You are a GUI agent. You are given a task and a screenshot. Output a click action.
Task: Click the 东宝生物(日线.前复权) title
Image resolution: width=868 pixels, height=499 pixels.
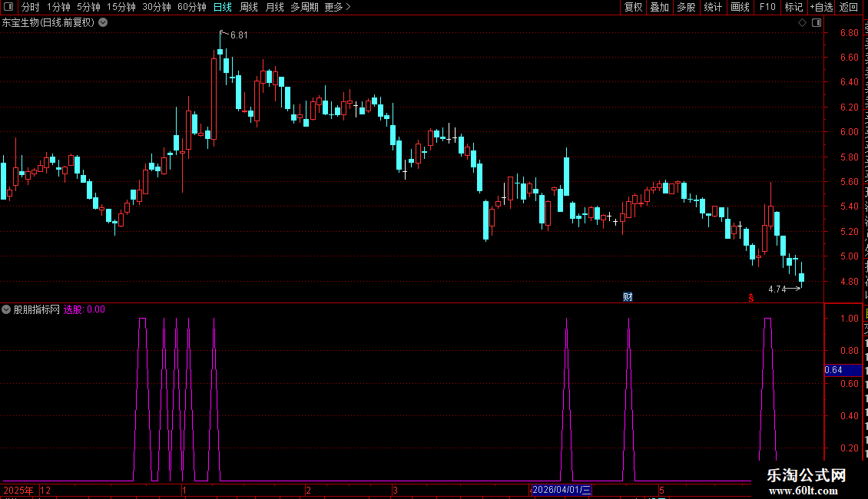click(48, 23)
